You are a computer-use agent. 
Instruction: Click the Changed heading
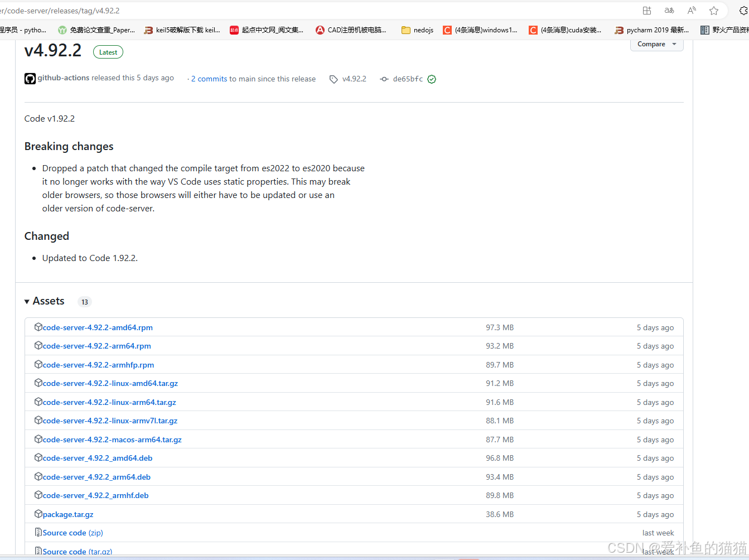point(47,236)
